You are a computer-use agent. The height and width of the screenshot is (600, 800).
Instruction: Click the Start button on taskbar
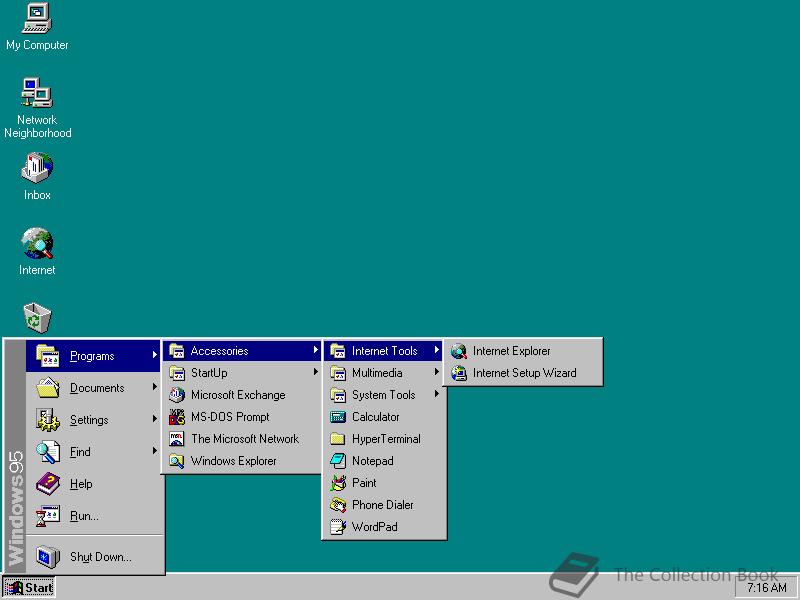pos(29,588)
